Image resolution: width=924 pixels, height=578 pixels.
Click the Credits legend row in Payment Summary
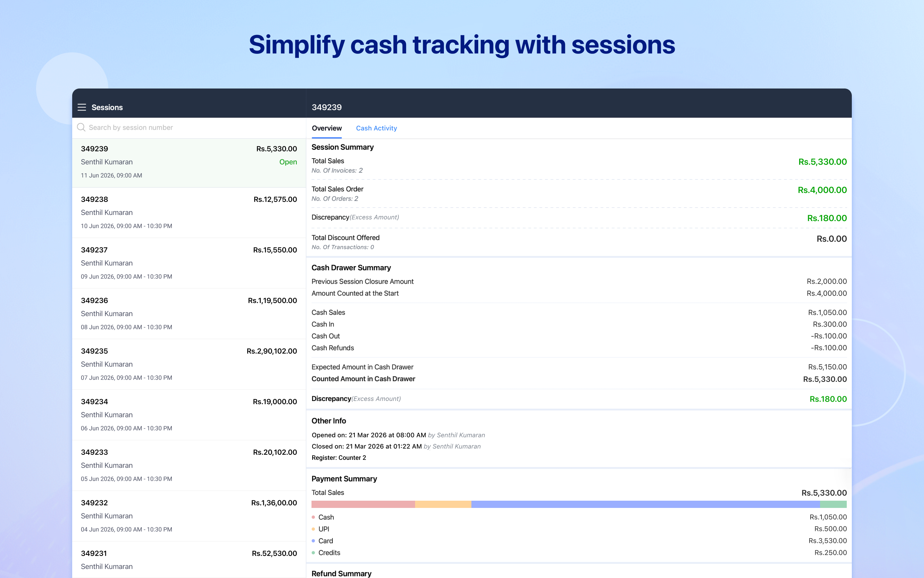point(579,553)
